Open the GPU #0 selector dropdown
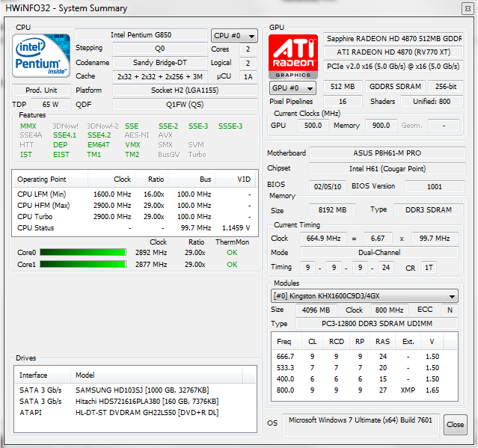Image resolution: width=478 pixels, height=448 pixels. [x=292, y=88]
